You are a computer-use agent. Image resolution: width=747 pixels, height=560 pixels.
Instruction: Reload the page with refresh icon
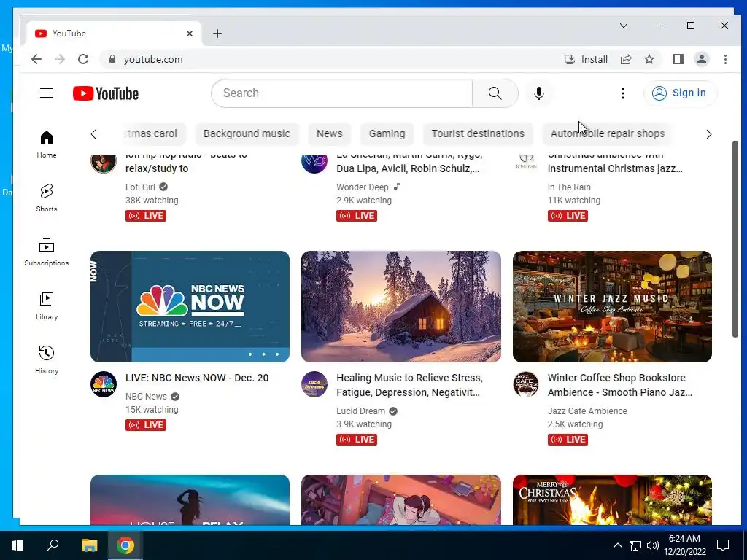point(83,59)
